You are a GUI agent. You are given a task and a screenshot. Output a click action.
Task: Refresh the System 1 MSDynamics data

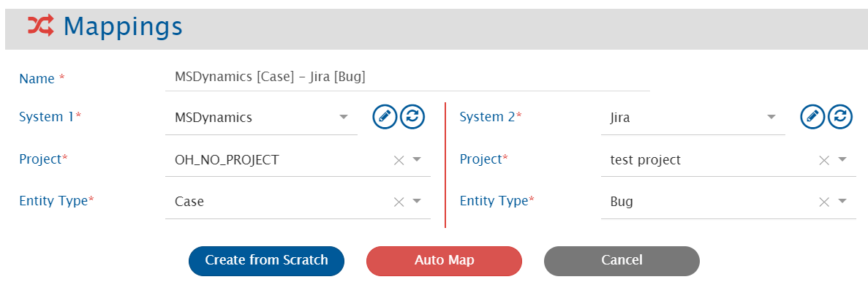point(412,117)
